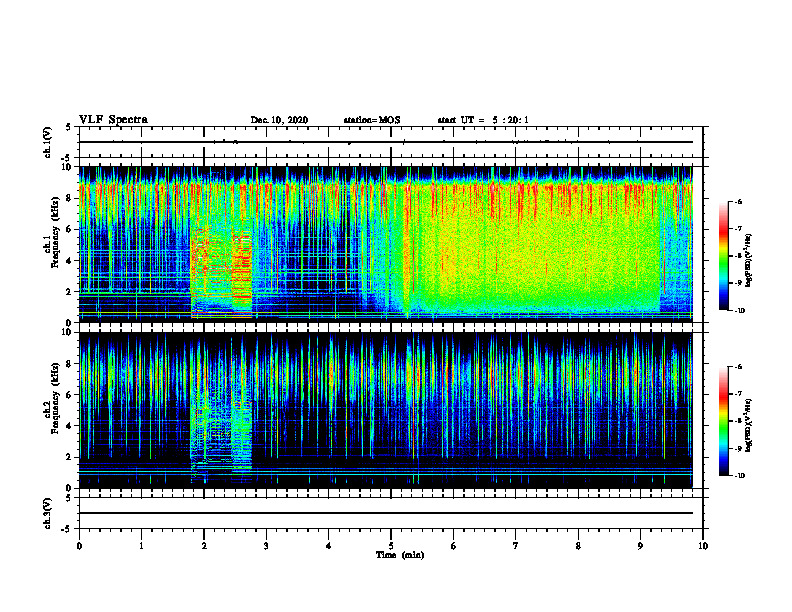This screenshot has height=612, width=792.
Task: Click the log(PSD) label beside ch.1 colorbar
Action: (749, 260)
